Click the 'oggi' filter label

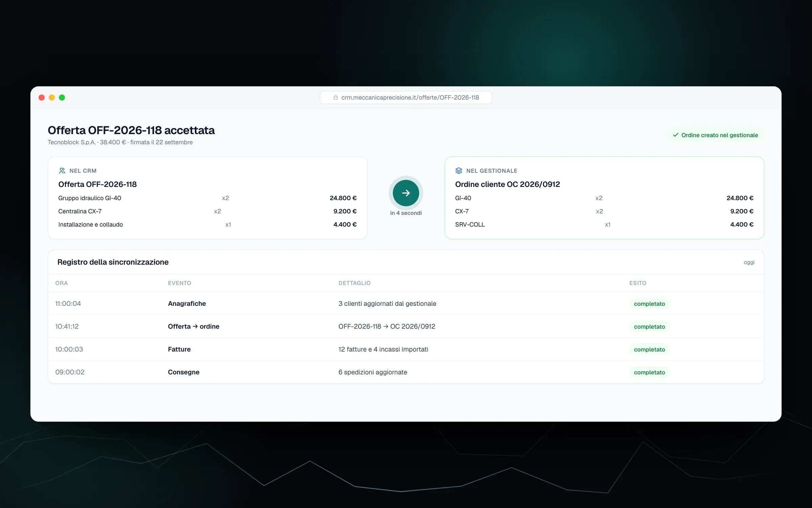[x=749, y=262]
